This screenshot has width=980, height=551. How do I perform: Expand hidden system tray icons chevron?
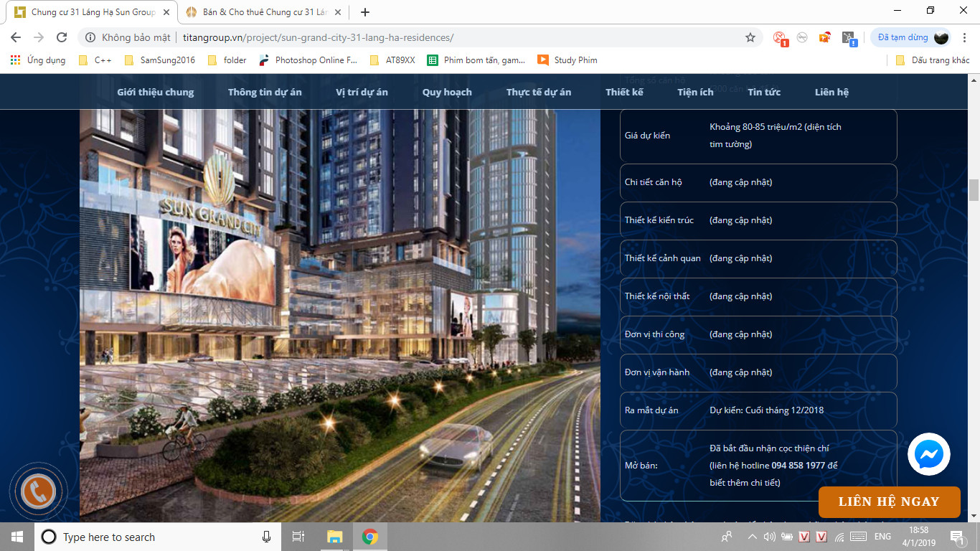coord(752,537)
